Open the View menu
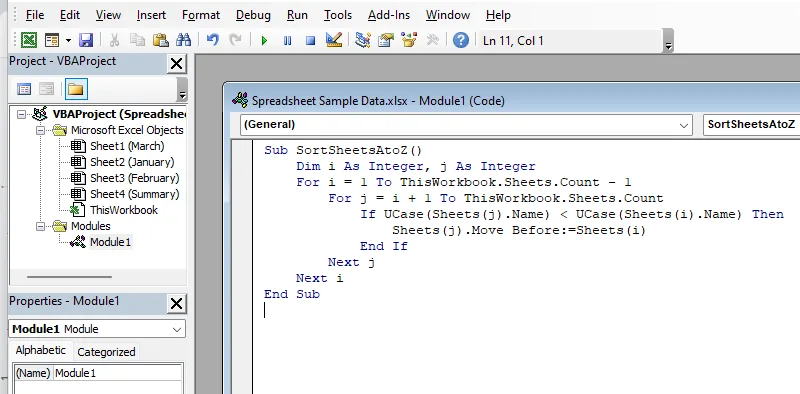Image resolution: width=800 pixels, height=394 pixels. click(108, 15)
